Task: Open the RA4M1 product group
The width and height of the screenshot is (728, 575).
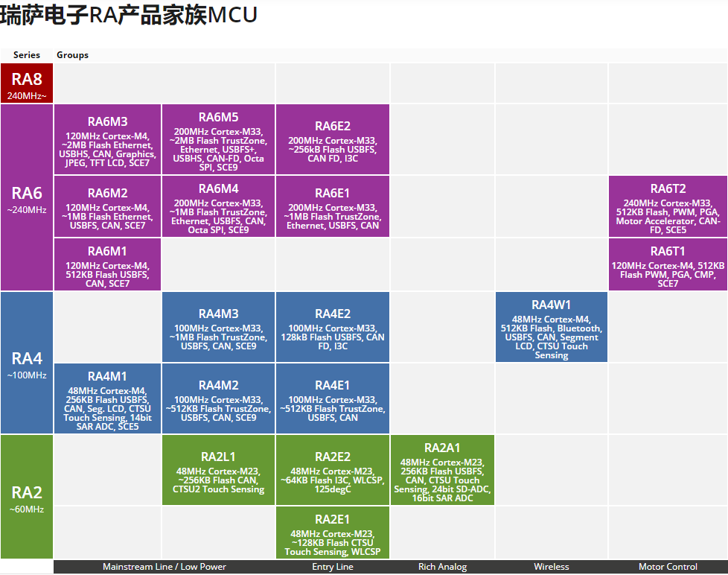Action: pos(108,398)
